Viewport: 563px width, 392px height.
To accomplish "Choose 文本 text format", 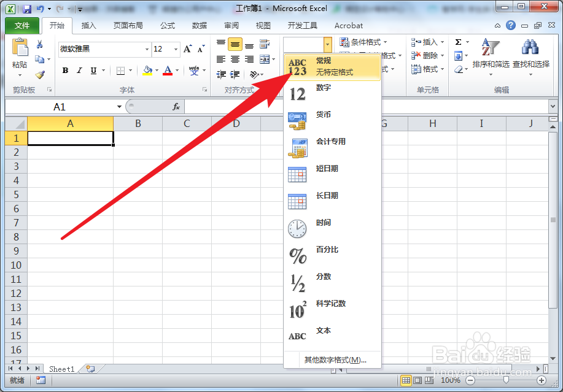I will coord(332,337).
